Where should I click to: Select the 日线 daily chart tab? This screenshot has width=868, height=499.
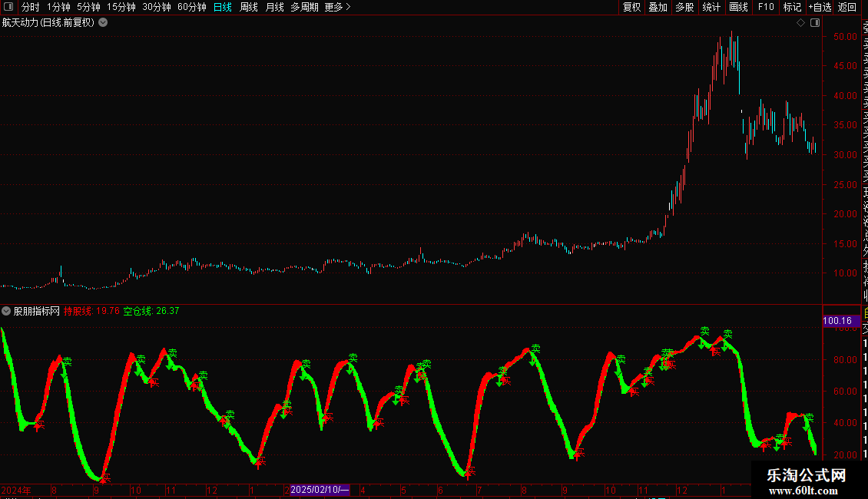223,7
